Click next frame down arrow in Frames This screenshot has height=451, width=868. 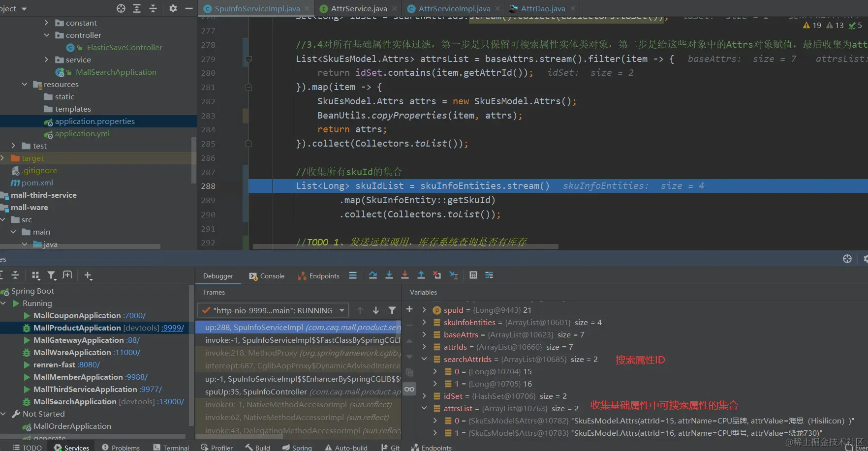[376, 310]
